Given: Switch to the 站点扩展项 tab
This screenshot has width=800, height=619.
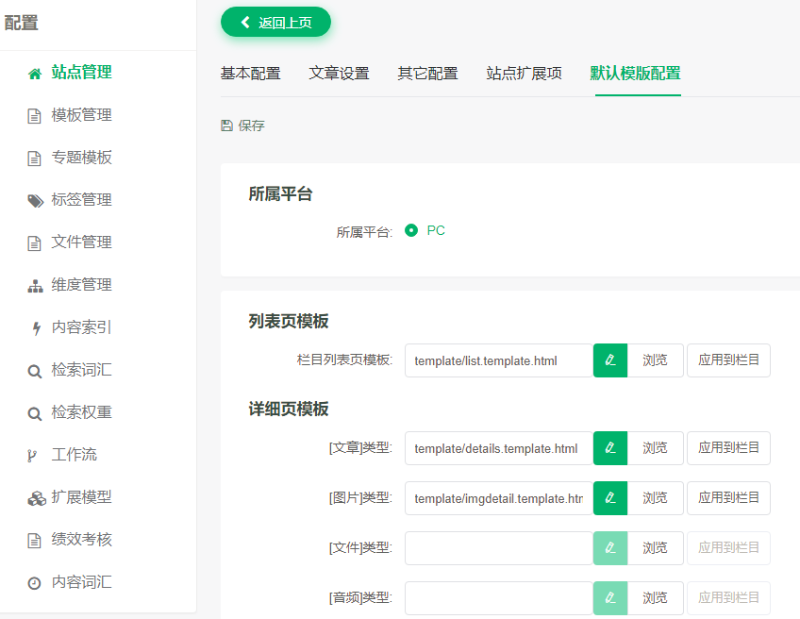Looking at the screenshot, I should click(523, 72).
